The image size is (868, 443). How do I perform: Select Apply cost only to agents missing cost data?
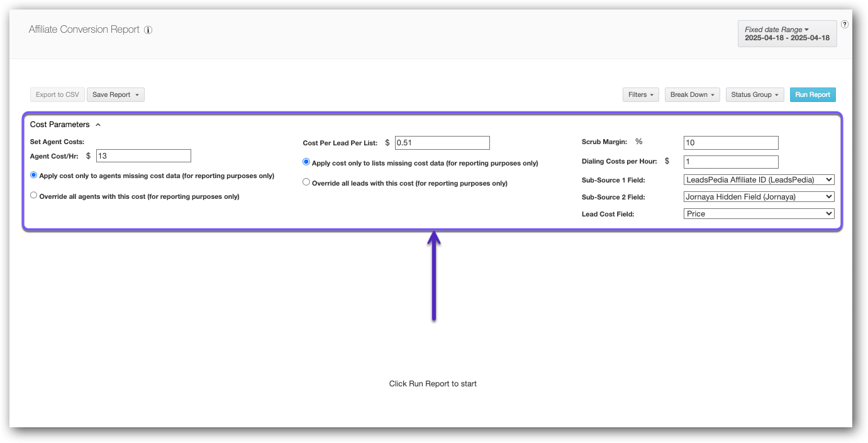click(34, 176)
